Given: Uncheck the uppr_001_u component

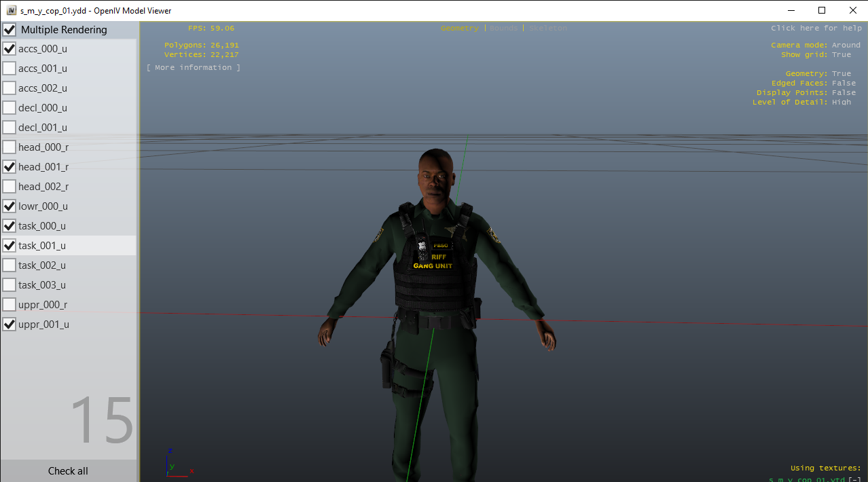Looking at the screenshot, I should pos(10,325).
